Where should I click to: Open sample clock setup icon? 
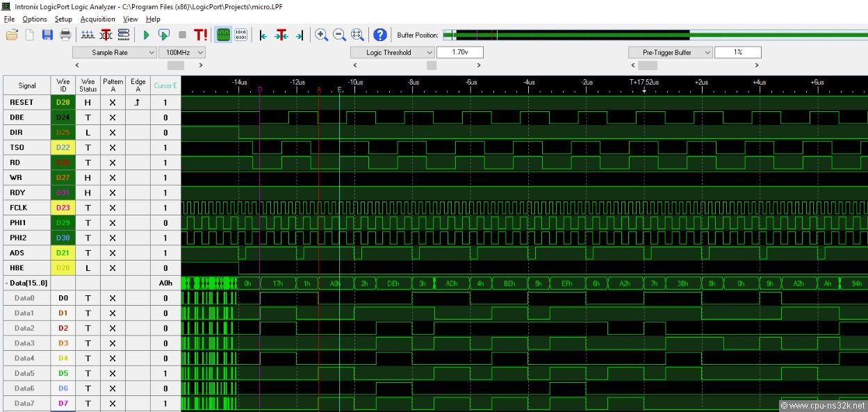coord(88,35)
